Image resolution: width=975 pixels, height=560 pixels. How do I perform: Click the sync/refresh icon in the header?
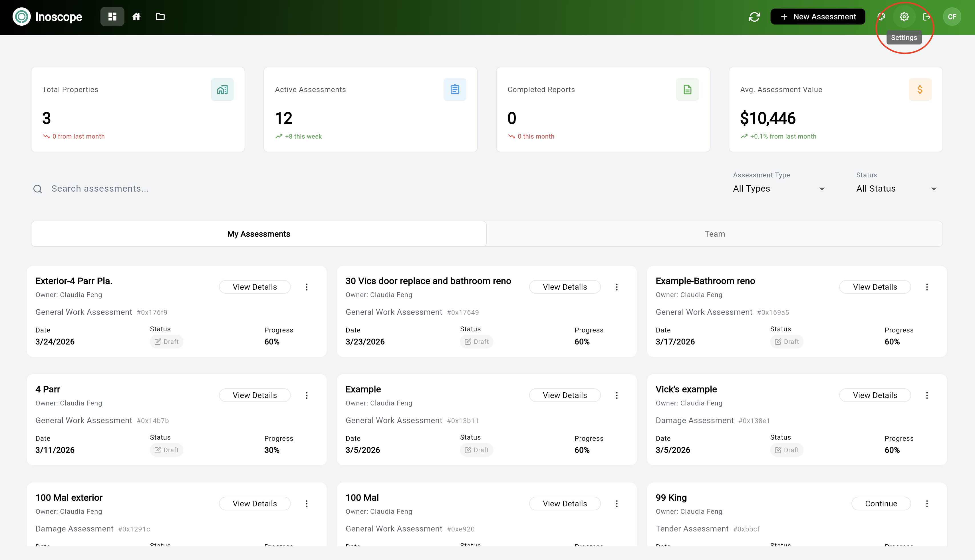pos(754,17)
